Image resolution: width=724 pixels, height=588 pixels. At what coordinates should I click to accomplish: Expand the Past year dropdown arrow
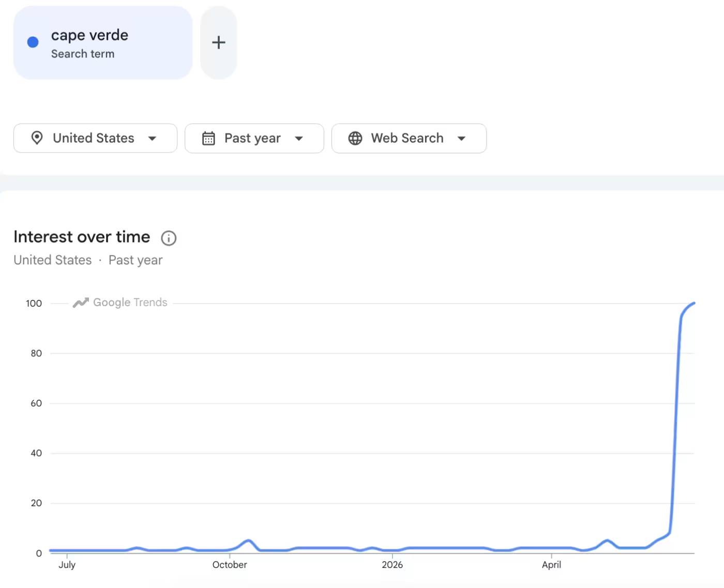coord(299,139)
